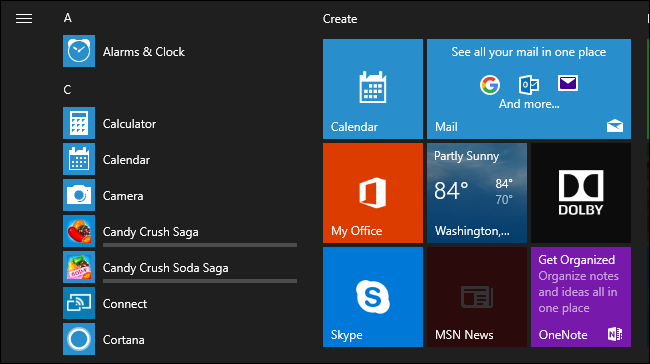Click the purple envelope icon in Mail tile
Screen dimensions: 650x364
pyautogui.click(x=568, y=83)
